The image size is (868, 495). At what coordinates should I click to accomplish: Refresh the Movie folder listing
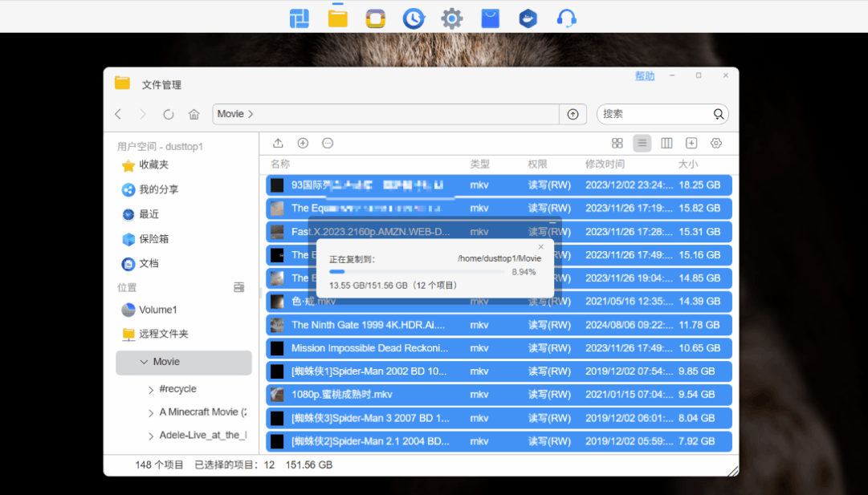(169, 114)
